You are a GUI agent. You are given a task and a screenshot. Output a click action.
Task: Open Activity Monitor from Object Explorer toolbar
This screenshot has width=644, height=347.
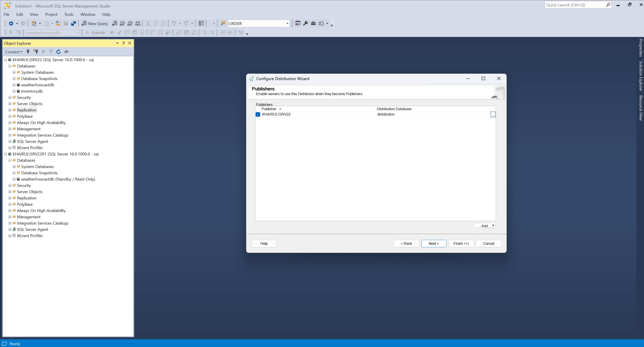pos(66,52)
